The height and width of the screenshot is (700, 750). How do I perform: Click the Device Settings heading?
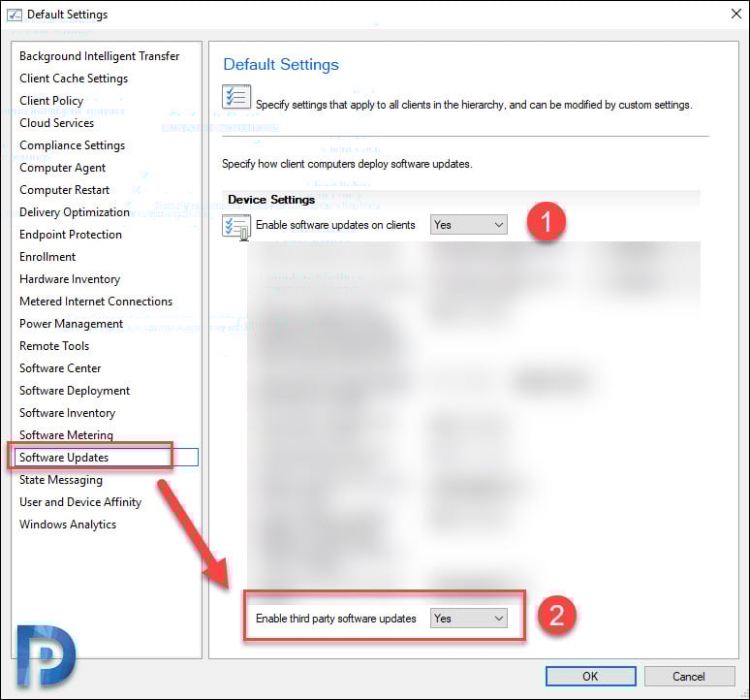[x=271, y=200]
